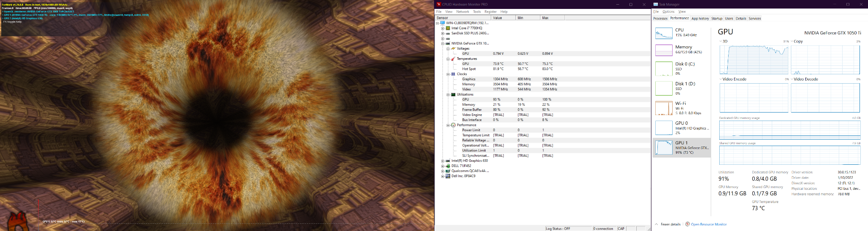Select GPU 0 Intel HD Graphics entry

(682, 128)
